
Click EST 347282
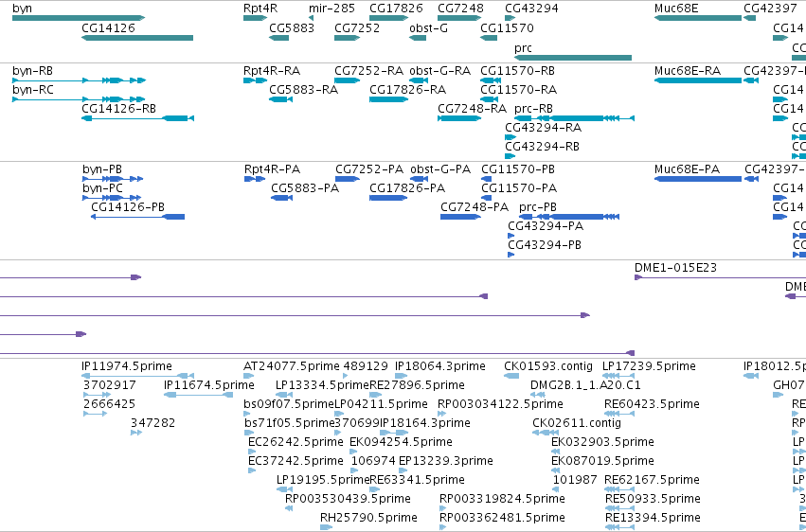136,433
